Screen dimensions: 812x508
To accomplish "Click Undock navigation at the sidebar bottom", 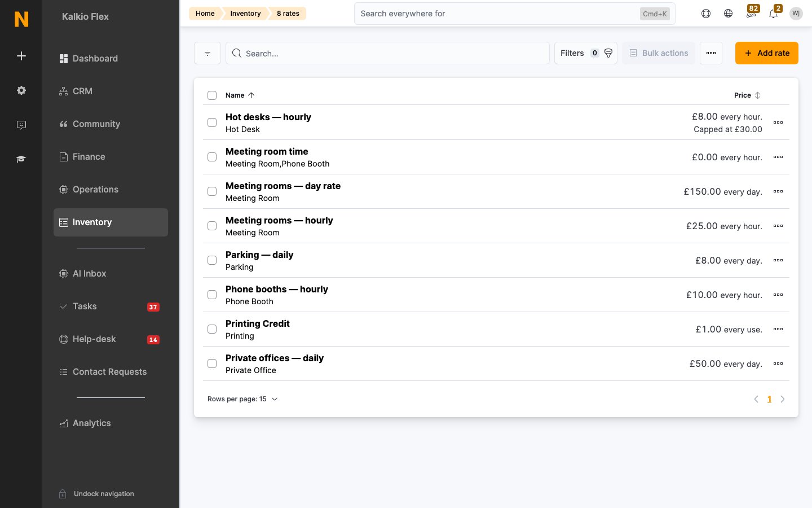I will point(97,494).
